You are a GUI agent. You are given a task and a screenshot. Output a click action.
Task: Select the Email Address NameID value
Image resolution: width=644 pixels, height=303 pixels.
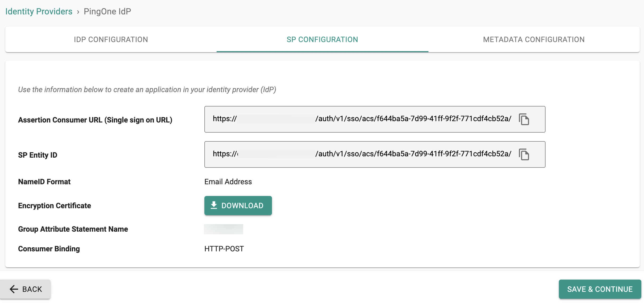tap(228, 182)
